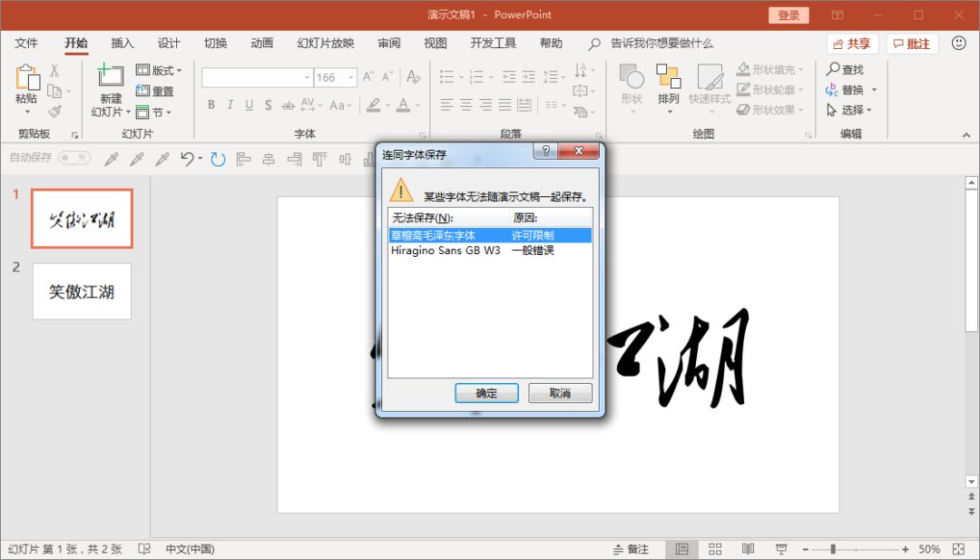Switch to Normal view in status bar
The image size is (980, 560).
[681, 549]
